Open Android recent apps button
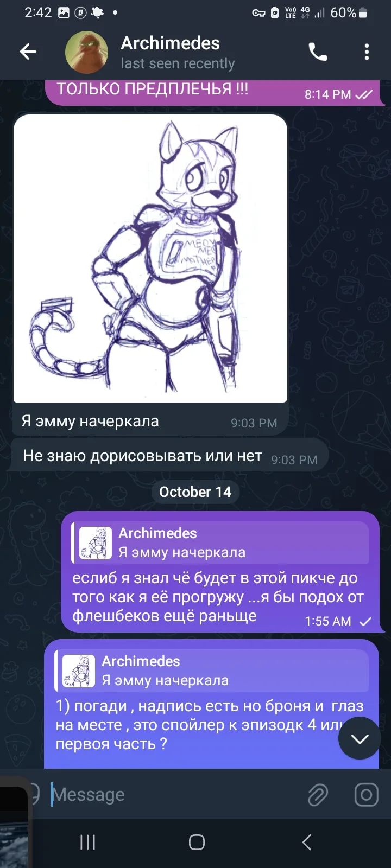The height and width of the screenshot is (868, 391). click(x=87, y=842)
